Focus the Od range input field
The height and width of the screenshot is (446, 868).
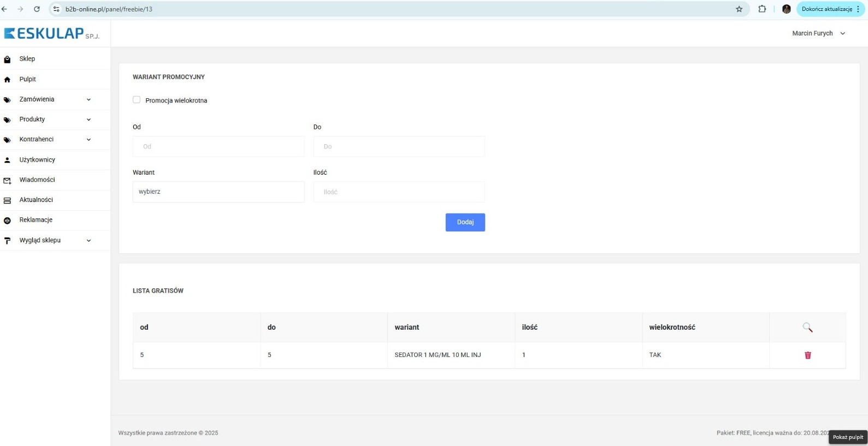pos(218,146)
